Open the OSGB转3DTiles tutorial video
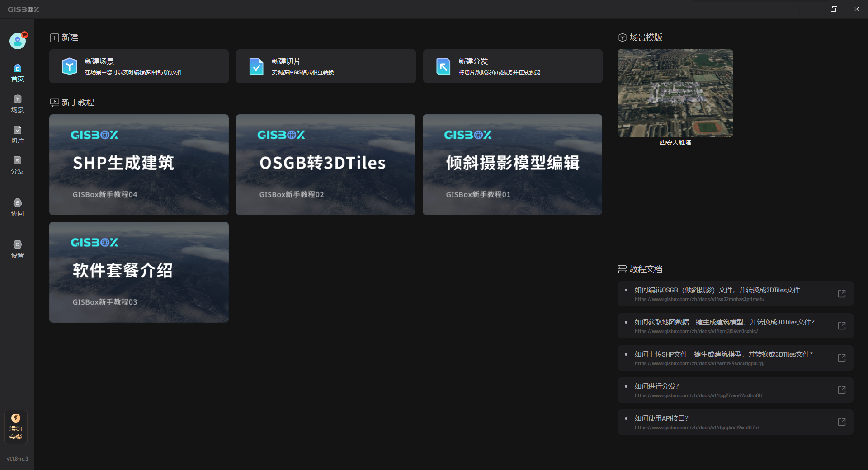868x470 pixels. click(x=325, y=164)
